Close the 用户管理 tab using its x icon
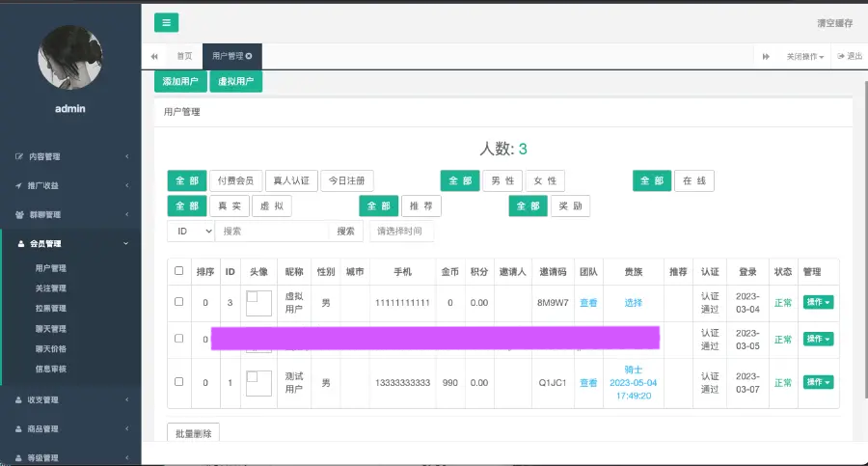Screen dimensions: 868x466 pyautogui.click(x=249, y=57)
